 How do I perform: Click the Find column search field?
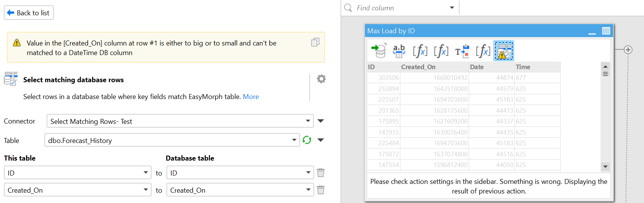point(401,8)
